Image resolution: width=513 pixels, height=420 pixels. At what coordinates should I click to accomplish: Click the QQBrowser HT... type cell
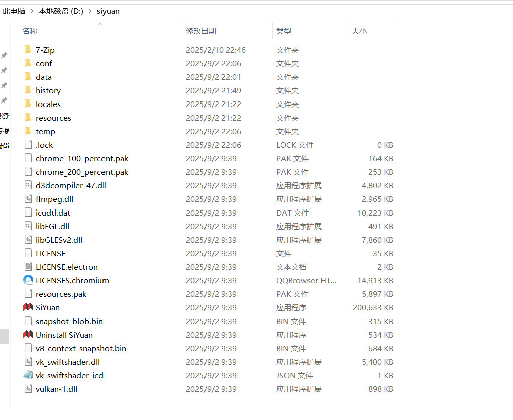[x=306, y=281]
